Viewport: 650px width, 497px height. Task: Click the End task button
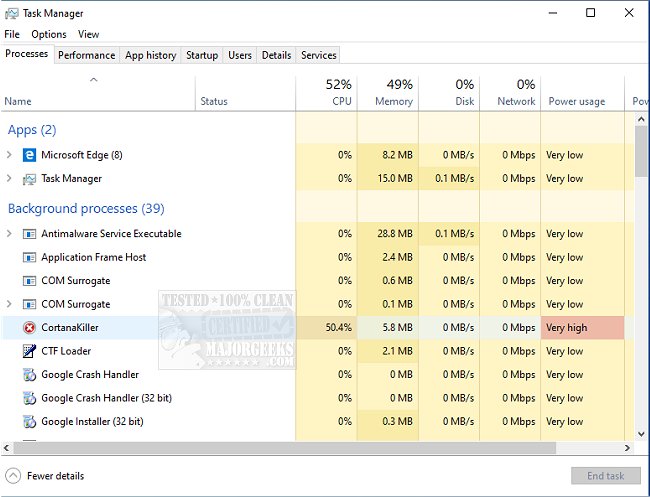pos(605,476)
